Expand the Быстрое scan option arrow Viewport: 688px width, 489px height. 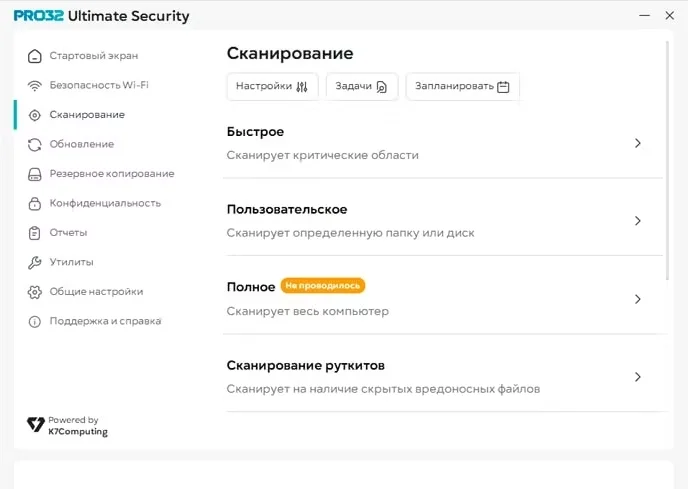coord(638,143)
